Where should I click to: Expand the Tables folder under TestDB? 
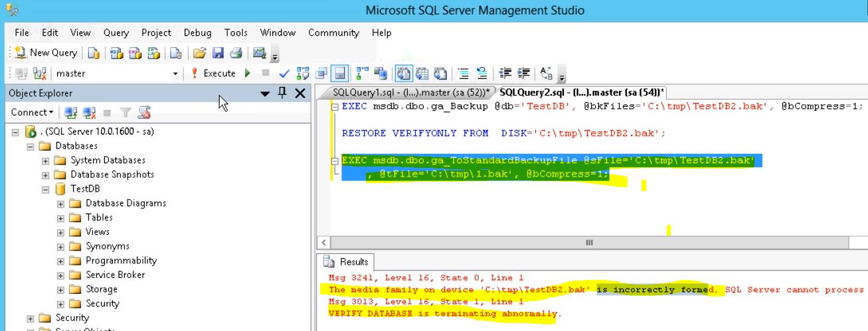point(60,218)
